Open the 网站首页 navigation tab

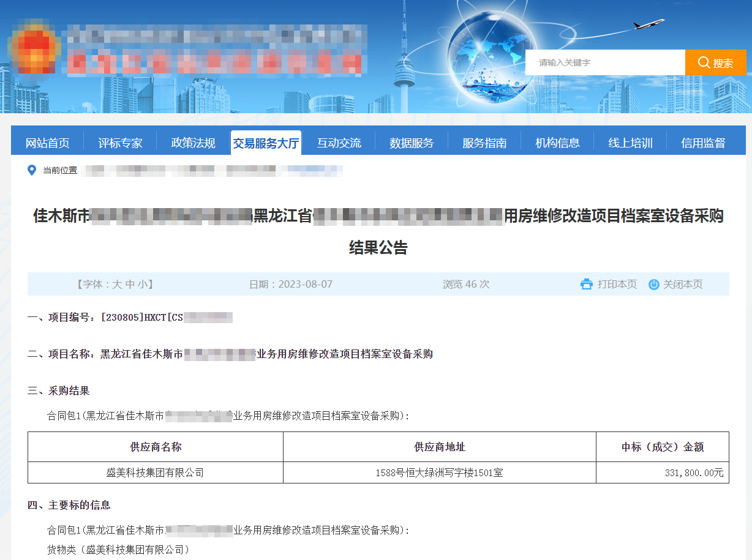(47, 143)
